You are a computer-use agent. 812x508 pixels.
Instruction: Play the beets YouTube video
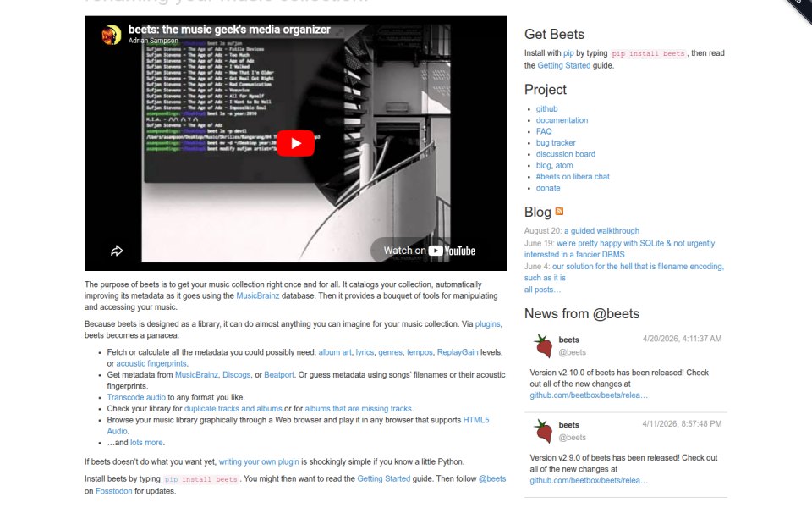point(296,144)
